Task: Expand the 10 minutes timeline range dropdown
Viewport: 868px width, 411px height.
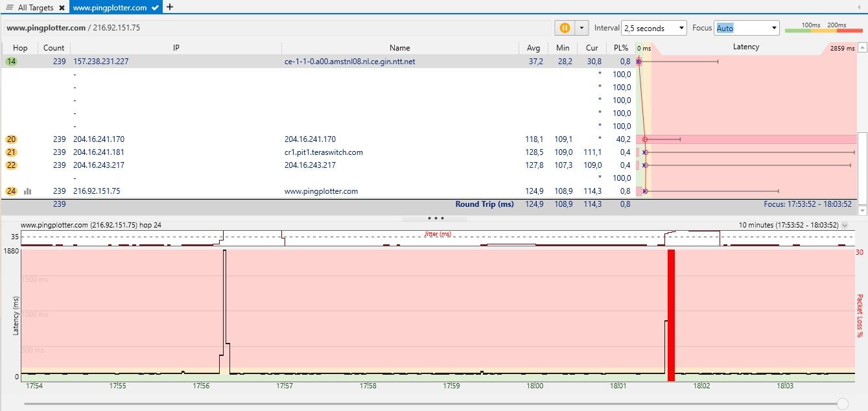Action: (x=845, y=226)
